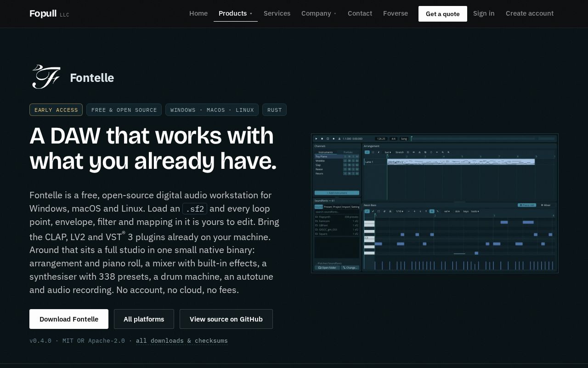Click the FREE & OPEN SOURCE badge
Image resolution: width=588 pixels, height=368 pixels.
coord(124,110)
